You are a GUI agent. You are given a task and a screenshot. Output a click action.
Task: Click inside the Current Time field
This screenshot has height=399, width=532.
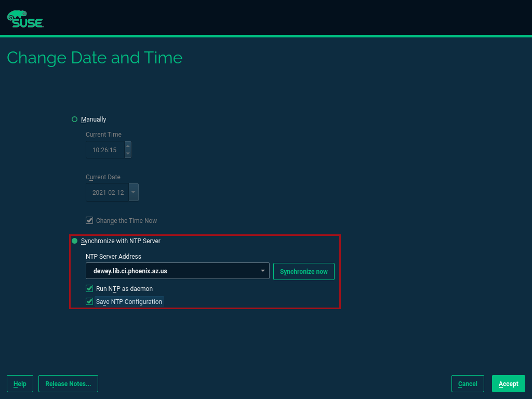(x=104, y=150)
